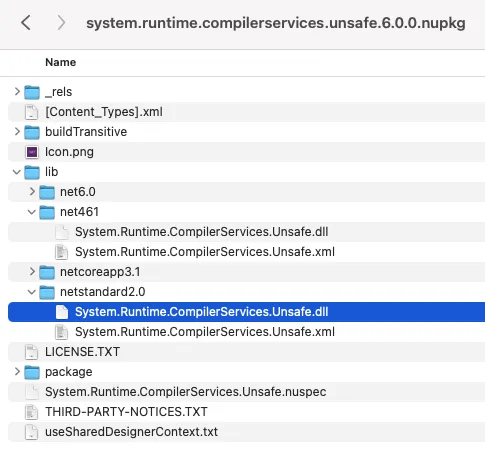The image size is (485, 451).
Task: Go forward with the right chevron
Action: point(61,23)
